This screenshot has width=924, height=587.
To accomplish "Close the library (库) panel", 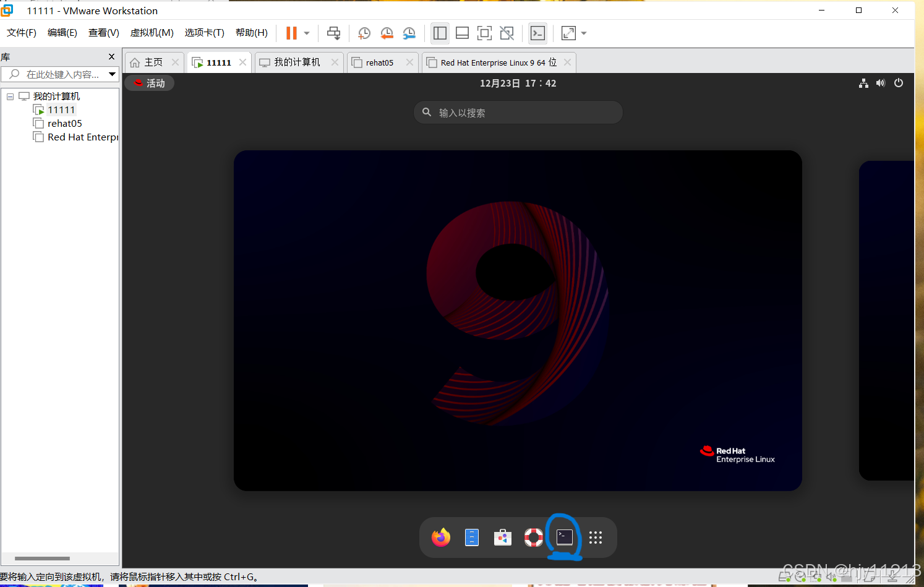I will pos(111,57).
